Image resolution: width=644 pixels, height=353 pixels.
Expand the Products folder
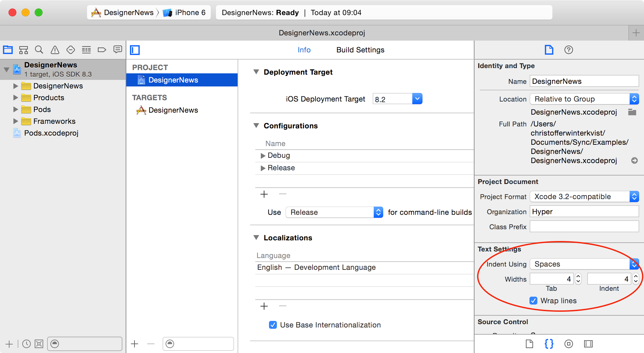tap(15, 98)
